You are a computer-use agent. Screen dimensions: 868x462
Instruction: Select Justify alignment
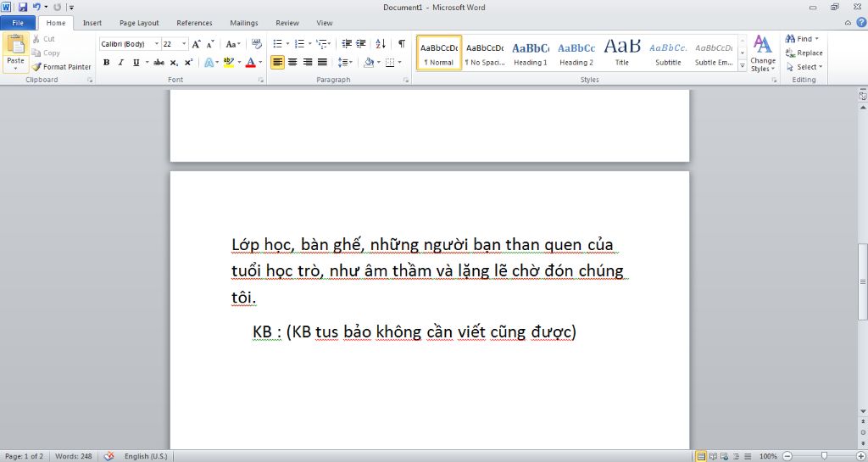pos(322,63)
